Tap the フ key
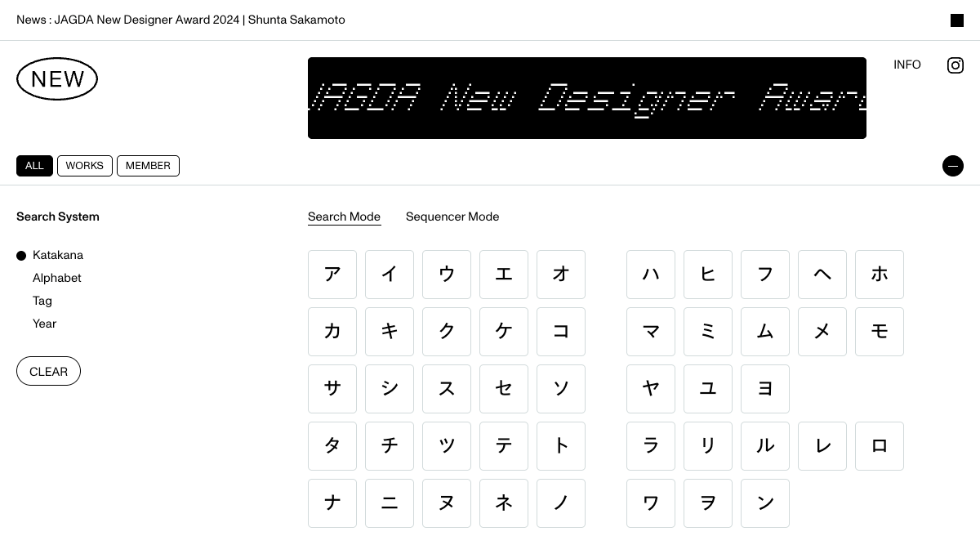This screenshot has width=980, height=545. [765, 275]
